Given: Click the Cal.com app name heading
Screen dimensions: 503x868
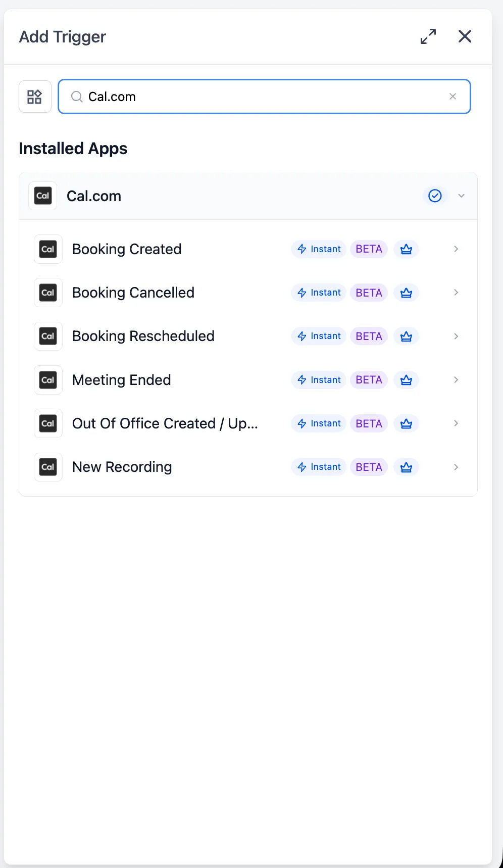Looking at the screenshot, I should point(94,196).
